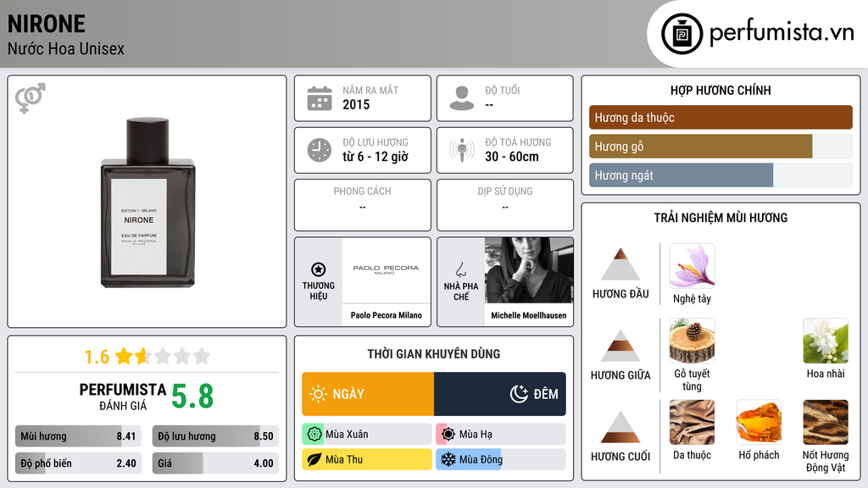Click the Paolo Pecora Milano brand name link

pyautogui.click(x=386, y=315)
